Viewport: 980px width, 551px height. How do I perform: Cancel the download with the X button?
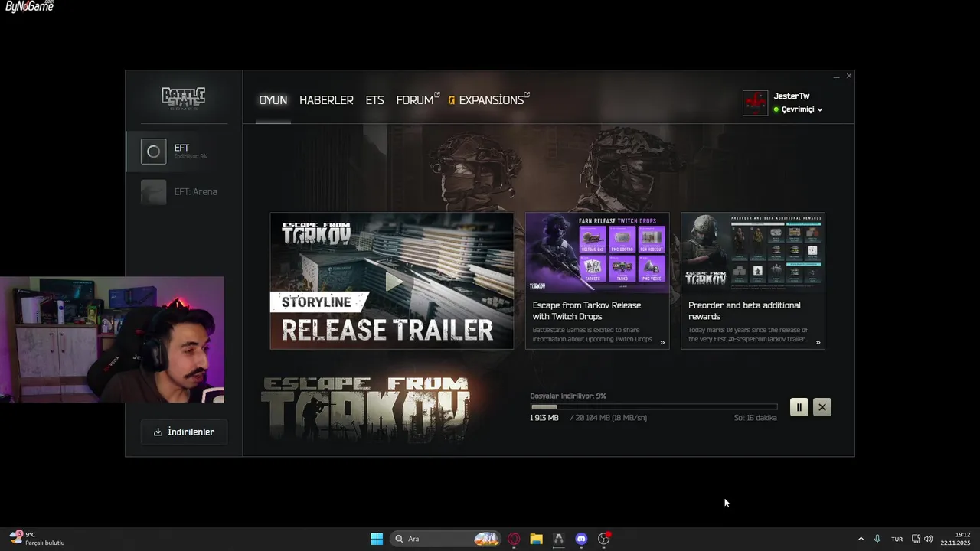point(822,407)
